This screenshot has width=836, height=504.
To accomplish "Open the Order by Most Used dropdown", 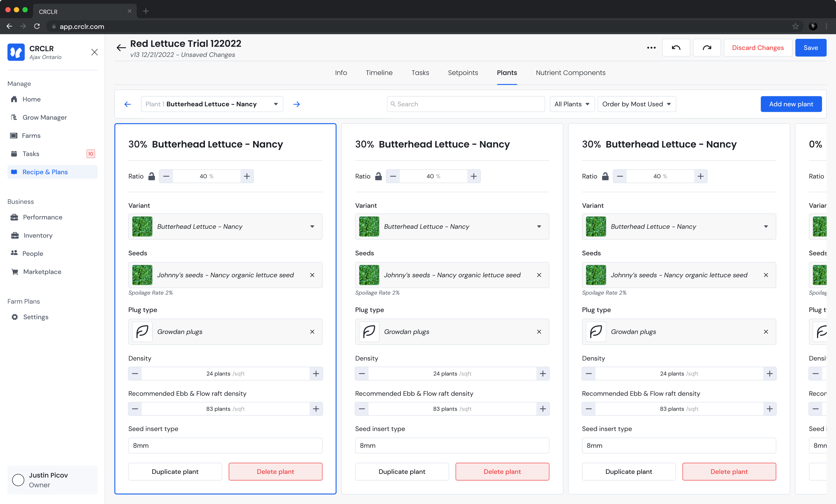I will (636, 104).
